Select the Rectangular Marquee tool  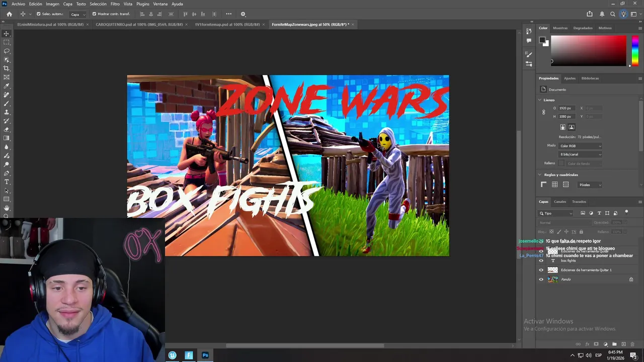click(7, 42)
